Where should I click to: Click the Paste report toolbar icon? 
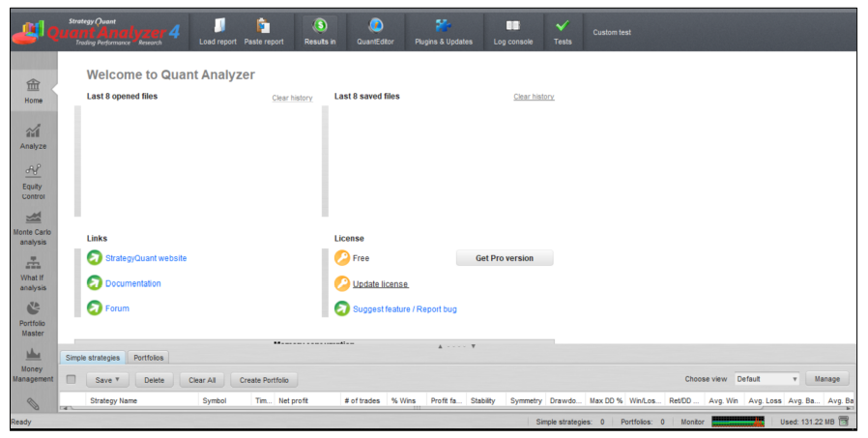pyautogui.click(x=264, y=25)
